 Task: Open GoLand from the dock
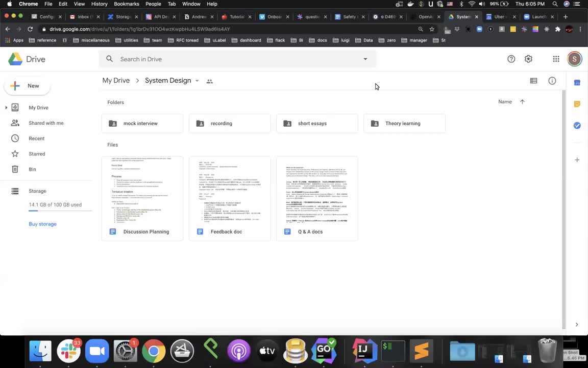coord(324,351)
